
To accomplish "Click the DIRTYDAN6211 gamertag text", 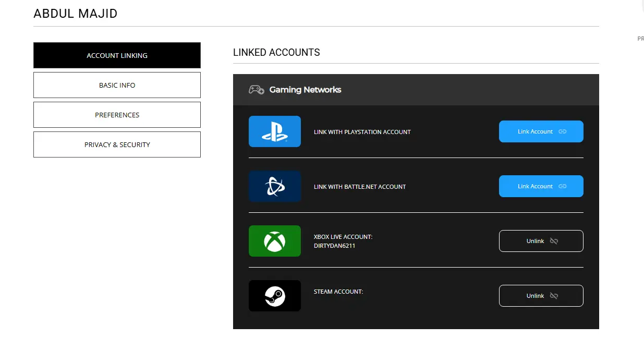I will click(334, 246).
